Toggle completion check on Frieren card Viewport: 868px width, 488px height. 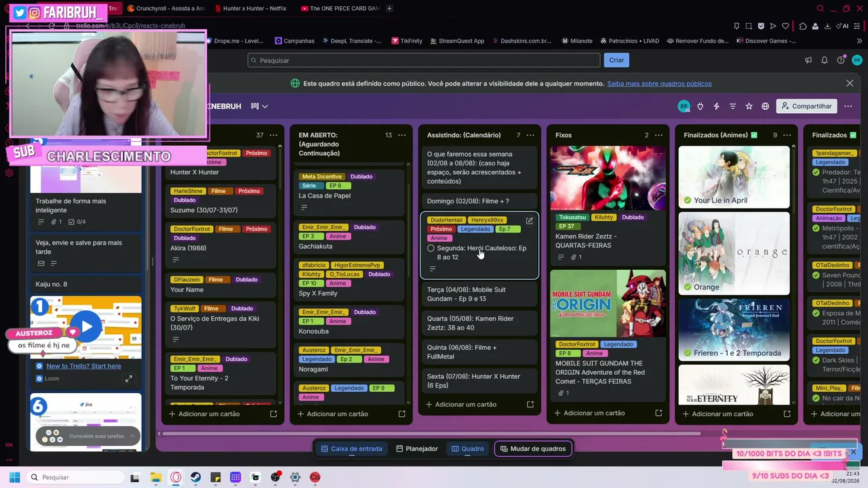tap(688, 353)
